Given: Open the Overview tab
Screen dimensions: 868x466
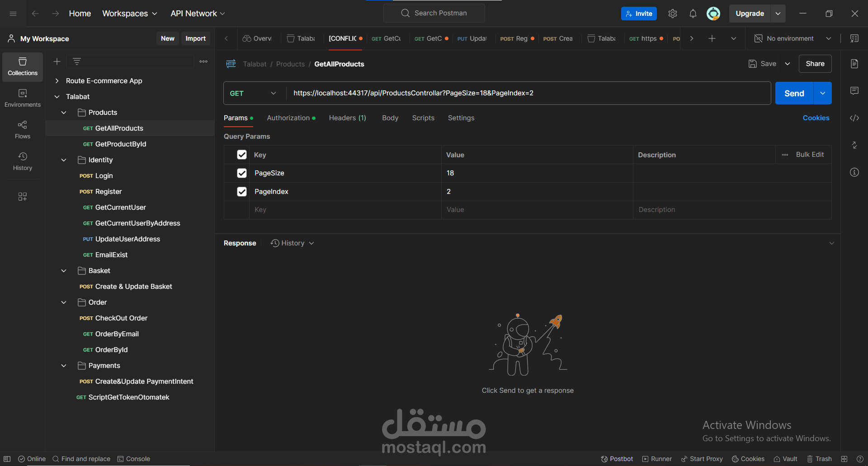Looking at the screenshot, I should [x=257, y=38].
